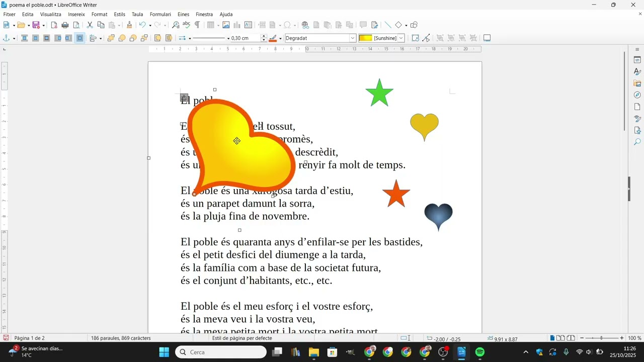Select the Insert Line tool

click(387, 25)
